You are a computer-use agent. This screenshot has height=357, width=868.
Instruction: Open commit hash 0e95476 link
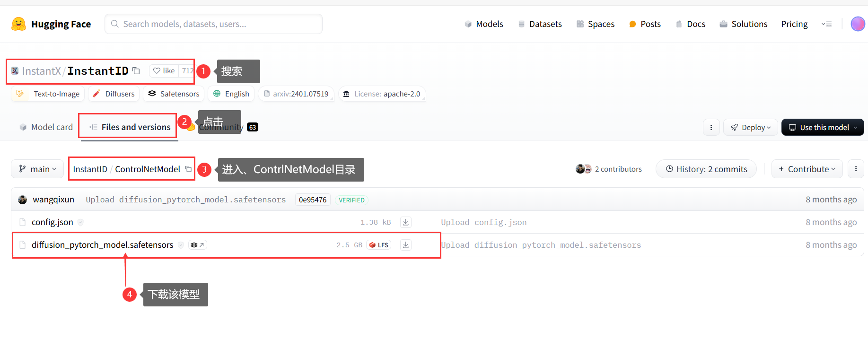(x=313, y=200)
